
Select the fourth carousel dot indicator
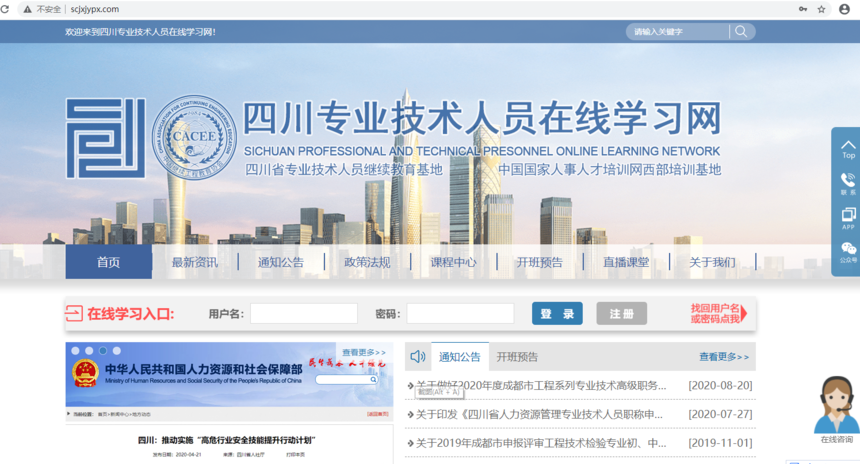[x=116, y=350]
